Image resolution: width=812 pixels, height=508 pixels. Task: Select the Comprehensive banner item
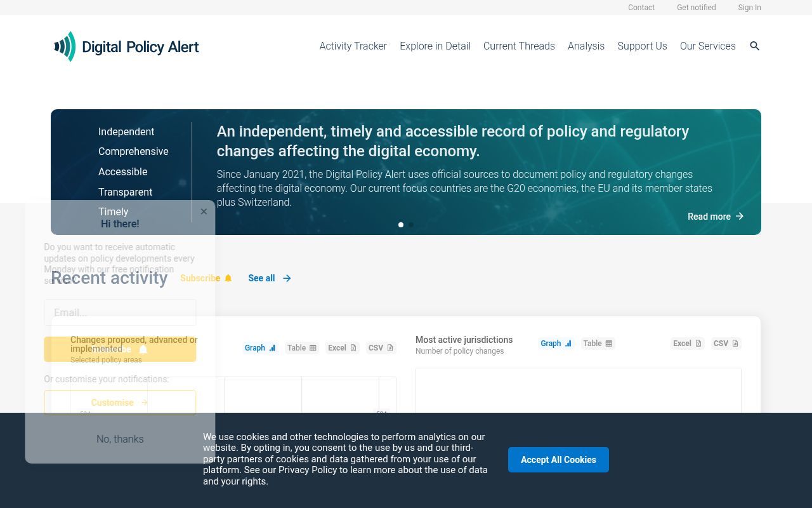click(x=133, y=151)
